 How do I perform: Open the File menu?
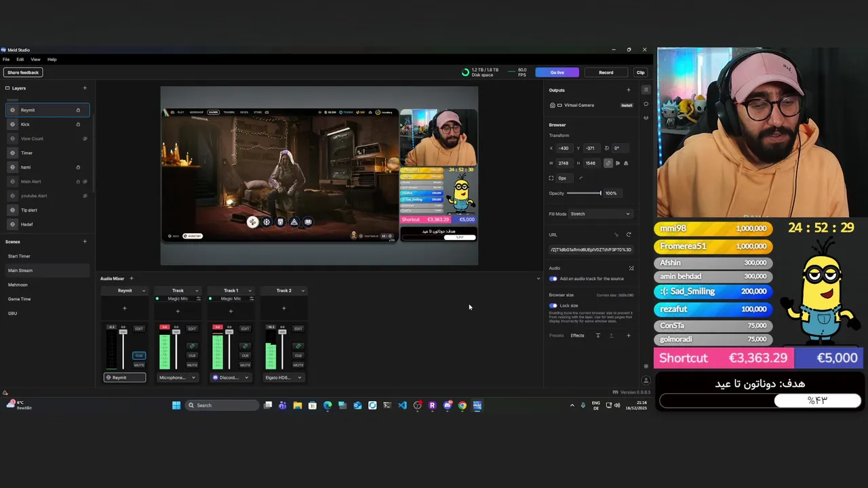tap(6, 59)
